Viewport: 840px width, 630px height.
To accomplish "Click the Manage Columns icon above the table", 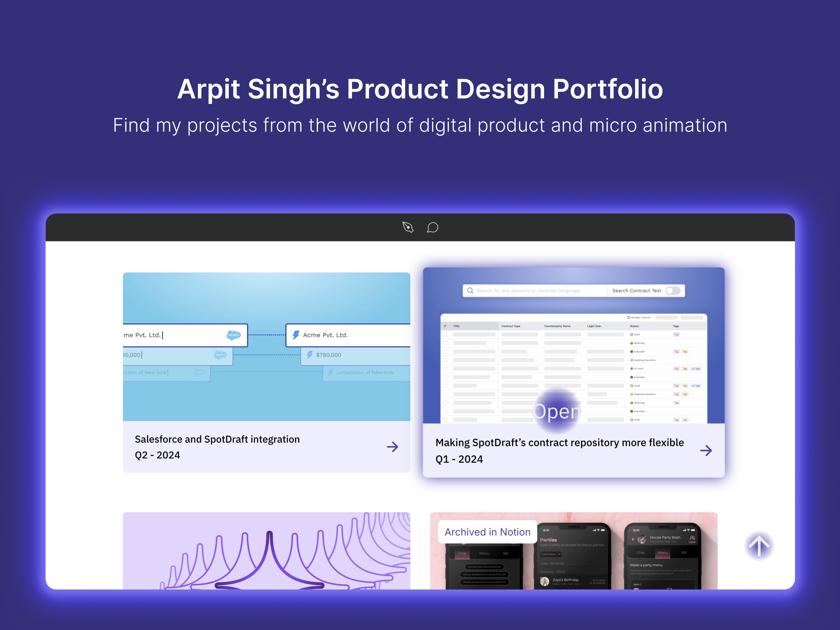I will [x=628, y=318].
